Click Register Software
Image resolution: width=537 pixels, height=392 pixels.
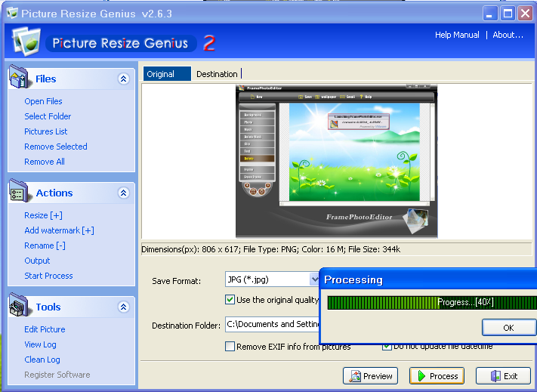pos(57,375)
